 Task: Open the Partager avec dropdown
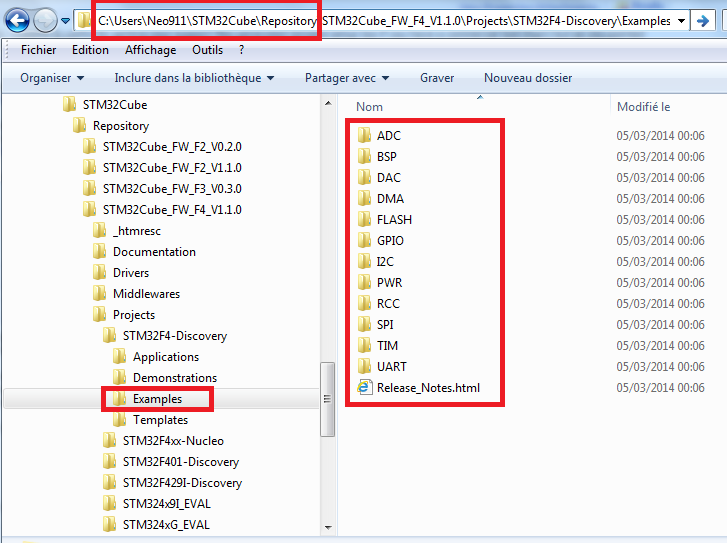point(347,78)
